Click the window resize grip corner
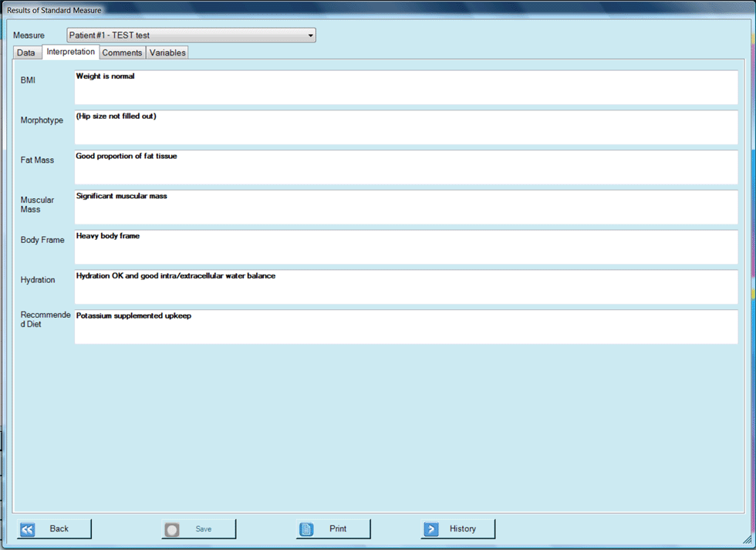 748,541
